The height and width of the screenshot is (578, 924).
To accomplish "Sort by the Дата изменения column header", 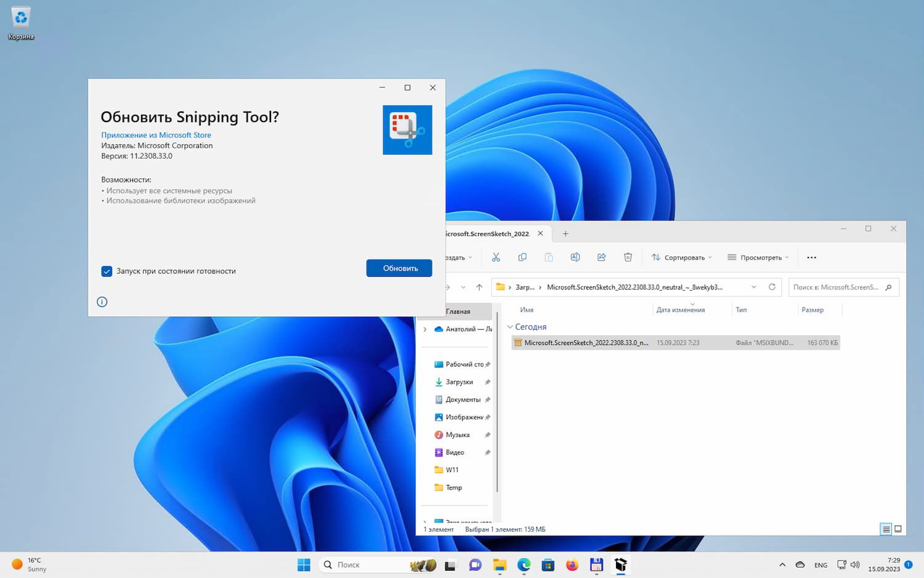I will [x=681, y=310].
